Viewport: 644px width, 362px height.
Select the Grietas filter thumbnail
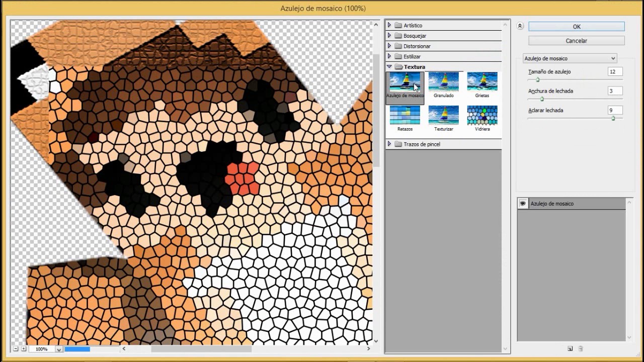pyautogui.click(x=482, y=85)
